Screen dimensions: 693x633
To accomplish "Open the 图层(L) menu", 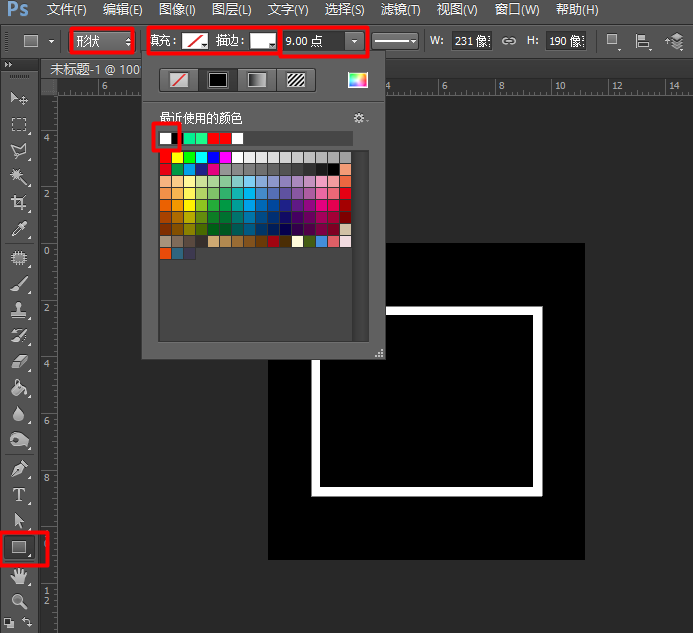I will pos(232,9).
